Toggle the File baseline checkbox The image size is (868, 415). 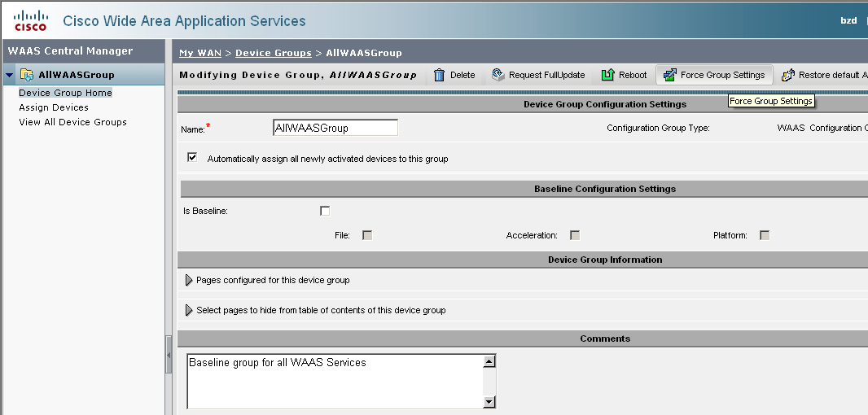tap(367, 235)
